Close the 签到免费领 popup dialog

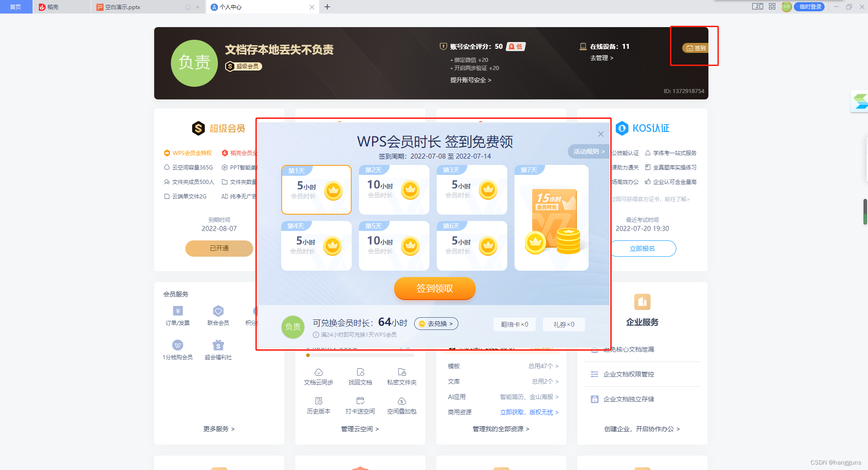[x=601, y=134]
